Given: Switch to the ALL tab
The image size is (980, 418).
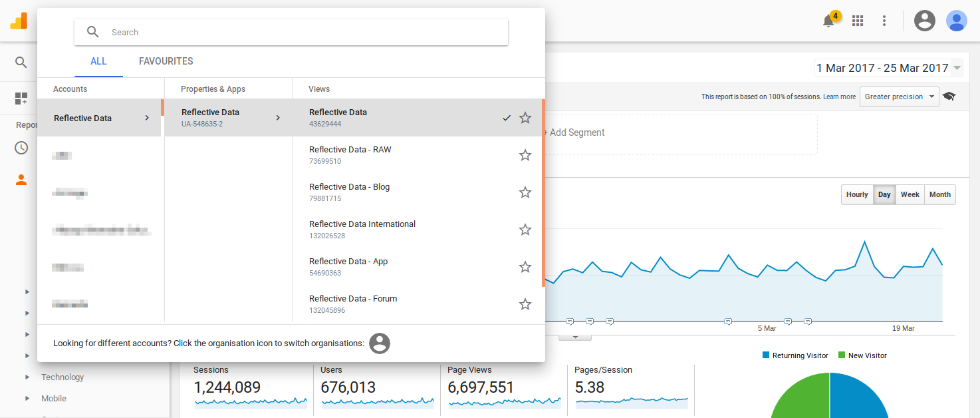Looking at the screenshot, I should click(x=98, y=61).
